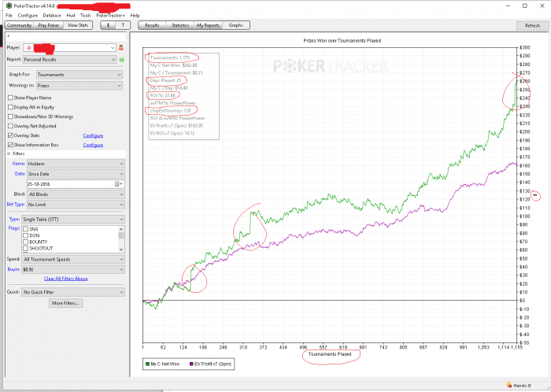
Task: Click the Refresh button
Action: pos(532,26)
